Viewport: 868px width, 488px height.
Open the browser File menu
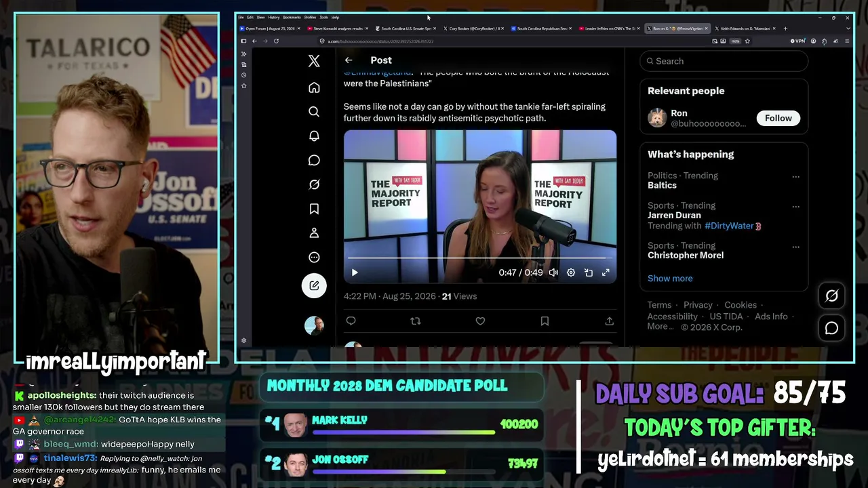(x=241, y=17)
